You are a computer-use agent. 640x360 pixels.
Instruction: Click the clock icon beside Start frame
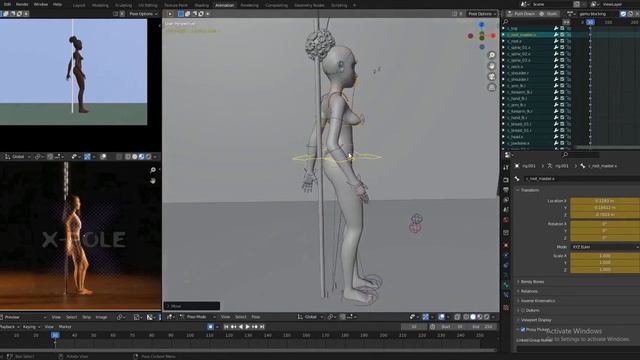point(433,327)
